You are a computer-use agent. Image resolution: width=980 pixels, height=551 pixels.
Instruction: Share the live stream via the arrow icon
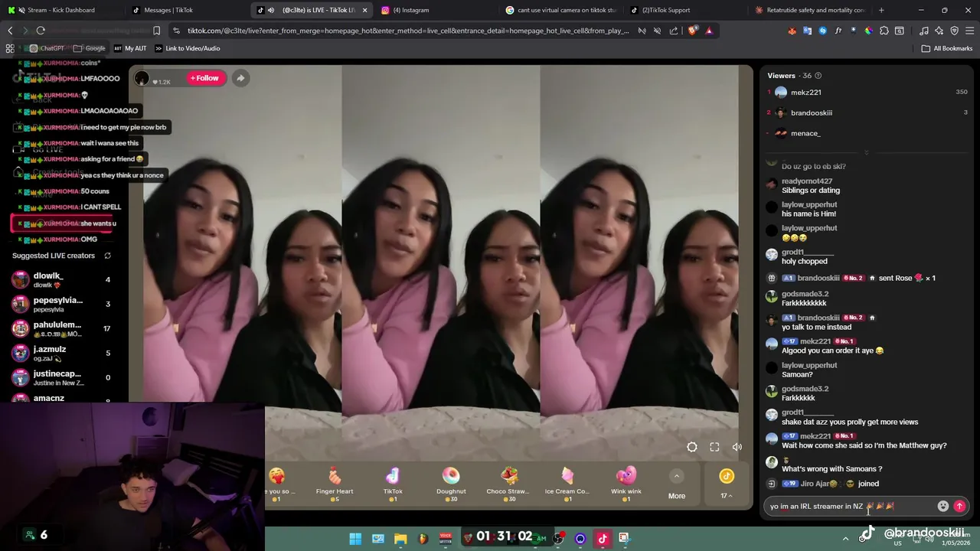tap(240, 78)
